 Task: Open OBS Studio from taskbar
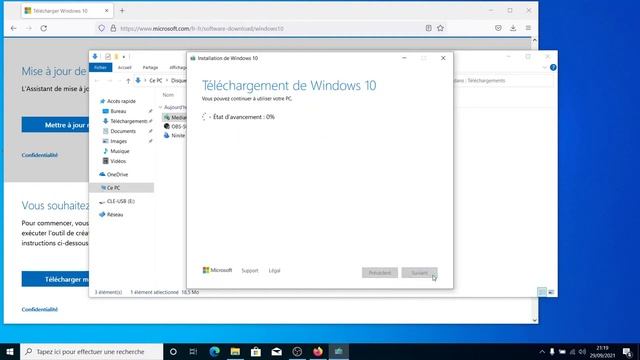(x=297, y=351)
